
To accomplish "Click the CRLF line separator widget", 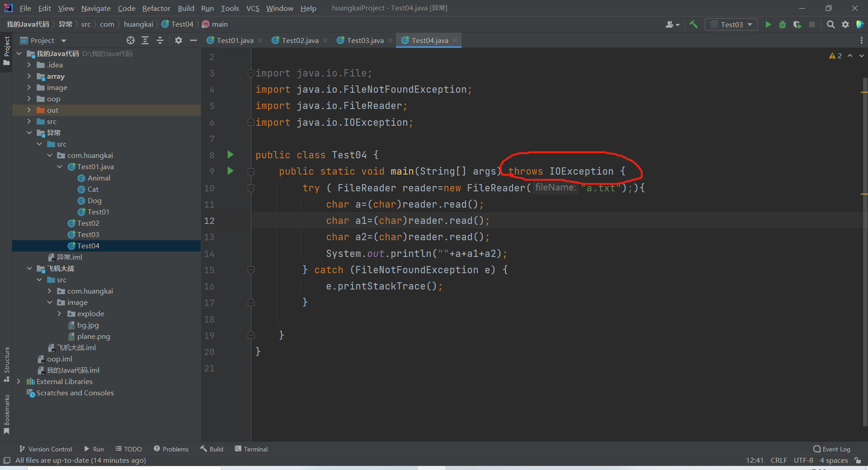I will click(778, 461).
